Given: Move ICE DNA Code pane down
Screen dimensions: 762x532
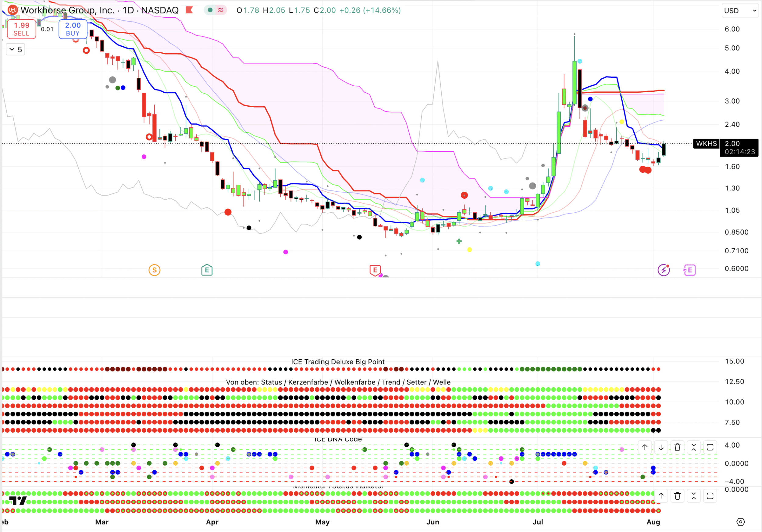Looking at the screenshot, I should (661, 447).
